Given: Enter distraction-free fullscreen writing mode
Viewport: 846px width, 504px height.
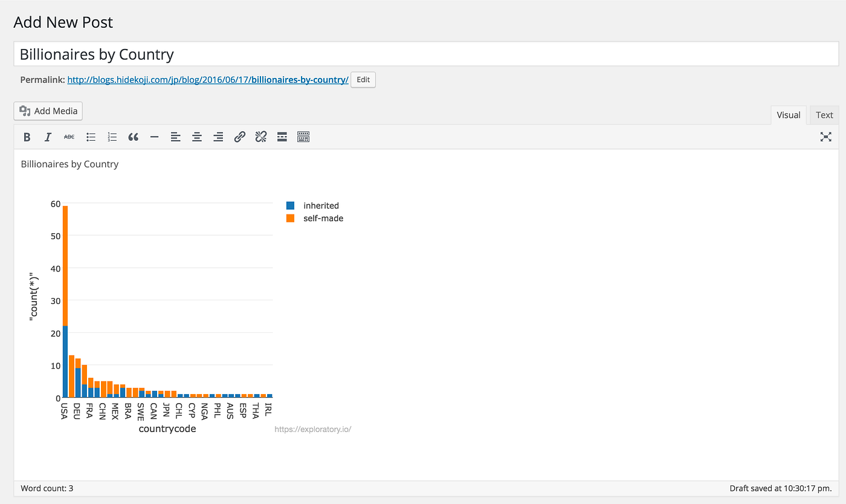Looking at the screenshot, I should click(825, 137).
